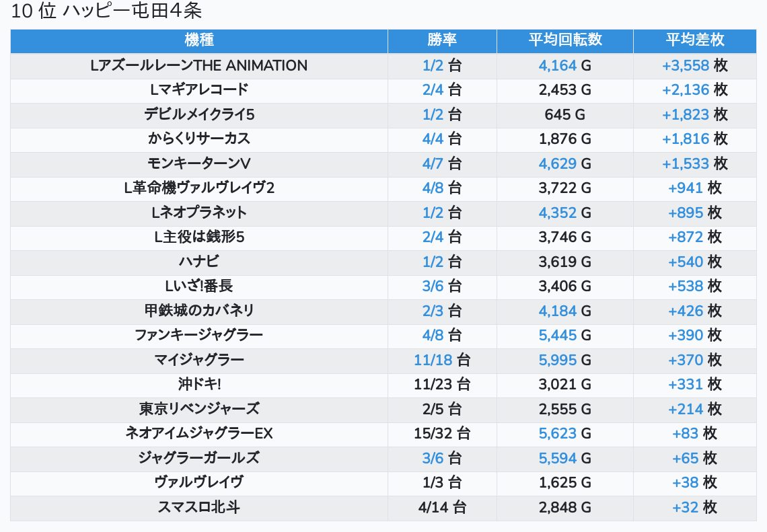Sort by the 平均差枚 column header
This screenshot has height=532, width=767.
tap(695, 40)
